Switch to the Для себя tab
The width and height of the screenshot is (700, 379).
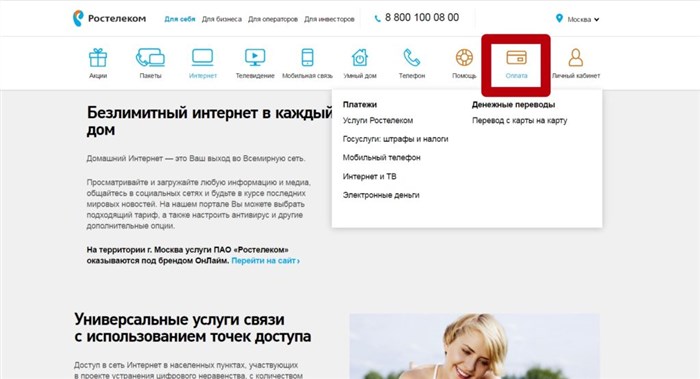[180, 19]
